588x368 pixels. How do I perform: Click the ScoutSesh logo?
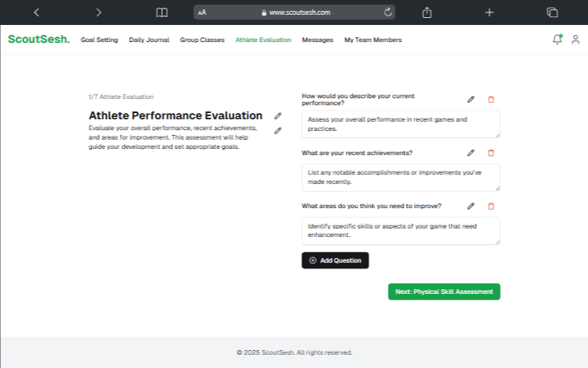pos(39,39)
